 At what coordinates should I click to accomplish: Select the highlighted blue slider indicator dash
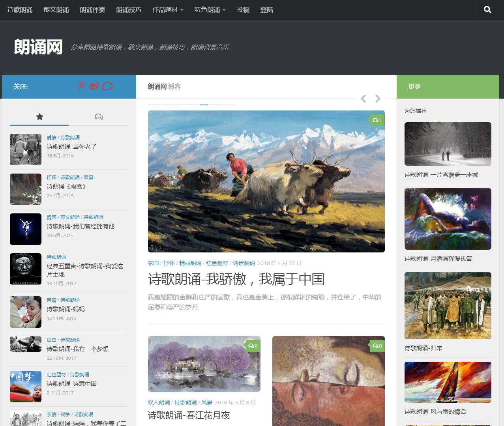[x=204, y=105]
